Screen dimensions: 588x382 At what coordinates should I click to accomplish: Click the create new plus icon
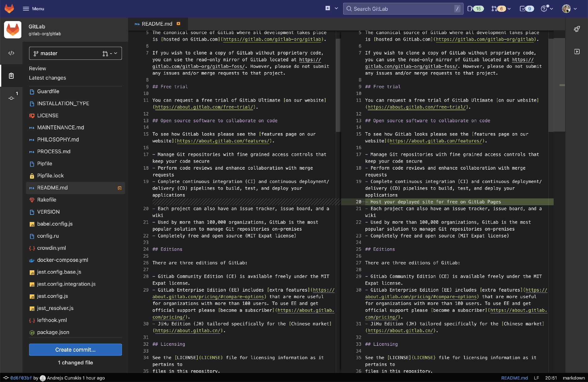[328, 8]
